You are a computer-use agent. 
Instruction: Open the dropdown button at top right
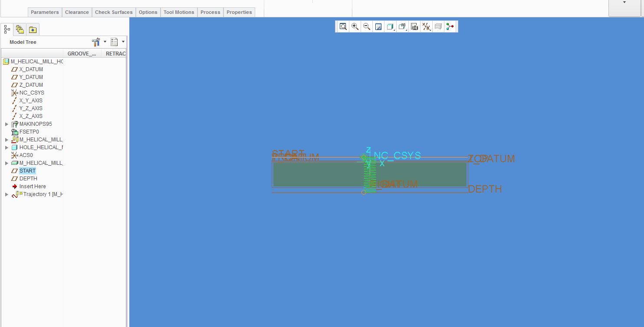624,3
